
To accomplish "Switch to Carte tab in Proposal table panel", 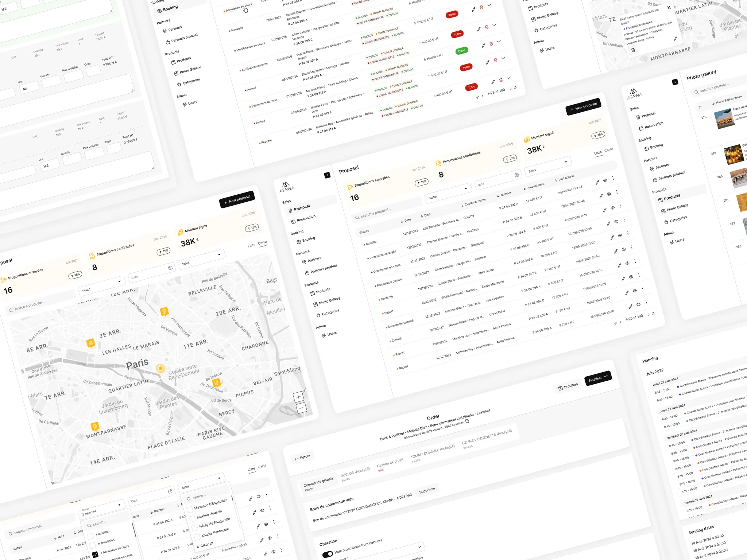I will point(608,150).
